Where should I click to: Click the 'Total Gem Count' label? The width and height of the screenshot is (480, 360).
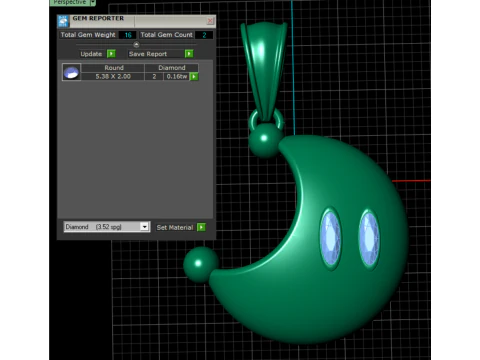pos(166,35)
